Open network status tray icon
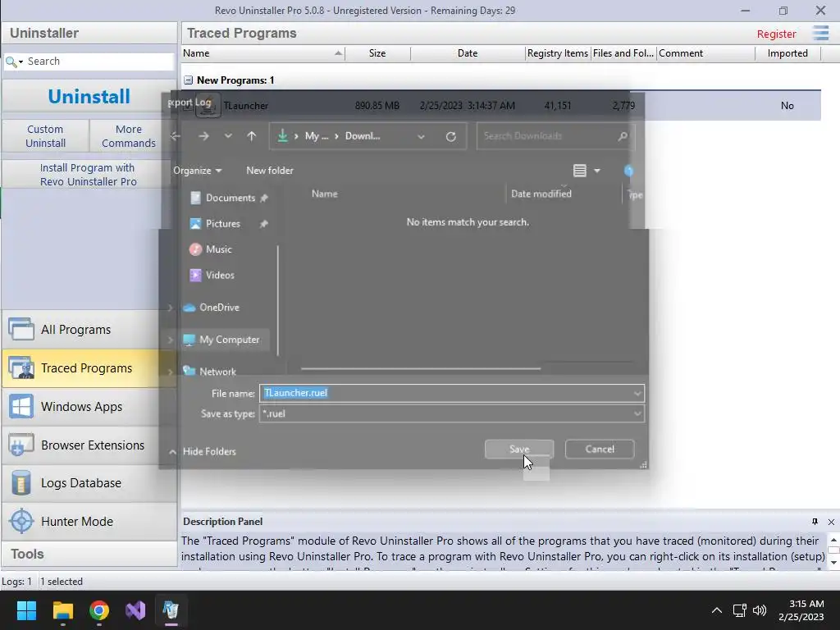Viewport: 840px width, 630px height. [740, 610]
